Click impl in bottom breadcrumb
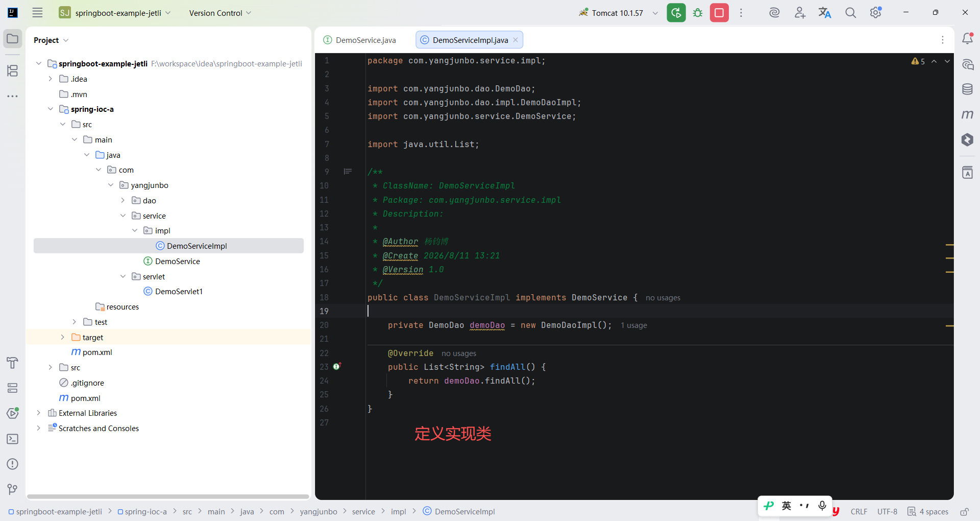The width and height of the screenshot is (980, 521). click(399, 512)
